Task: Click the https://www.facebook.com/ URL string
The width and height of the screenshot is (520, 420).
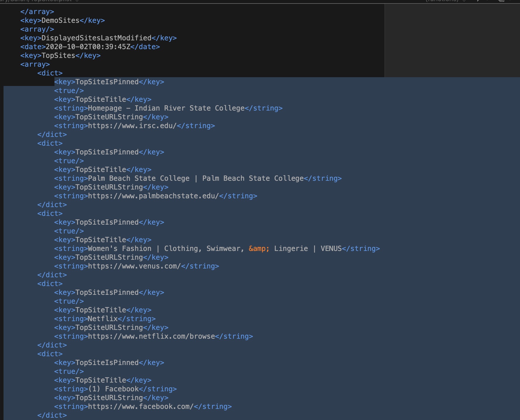Action: (x=143, y=407)
